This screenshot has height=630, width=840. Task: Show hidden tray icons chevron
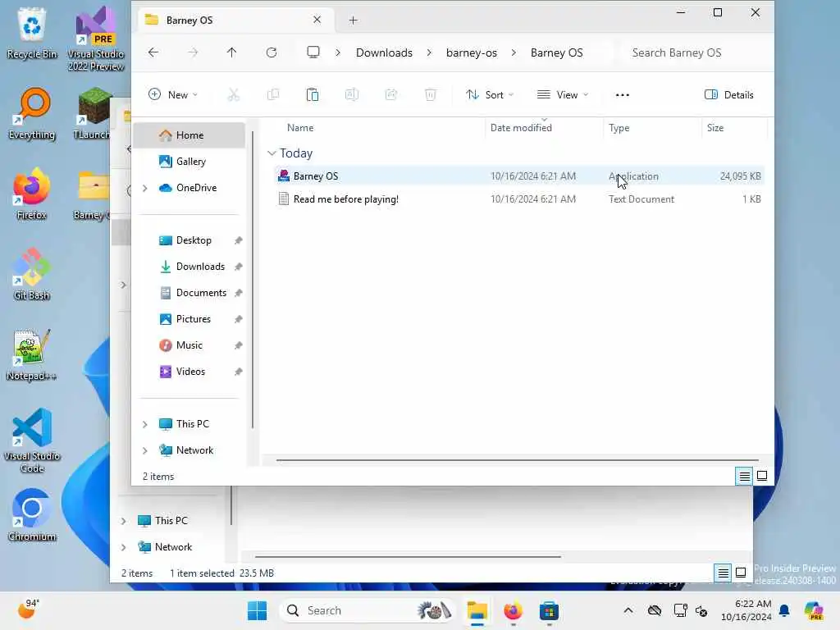coord(628,610)
